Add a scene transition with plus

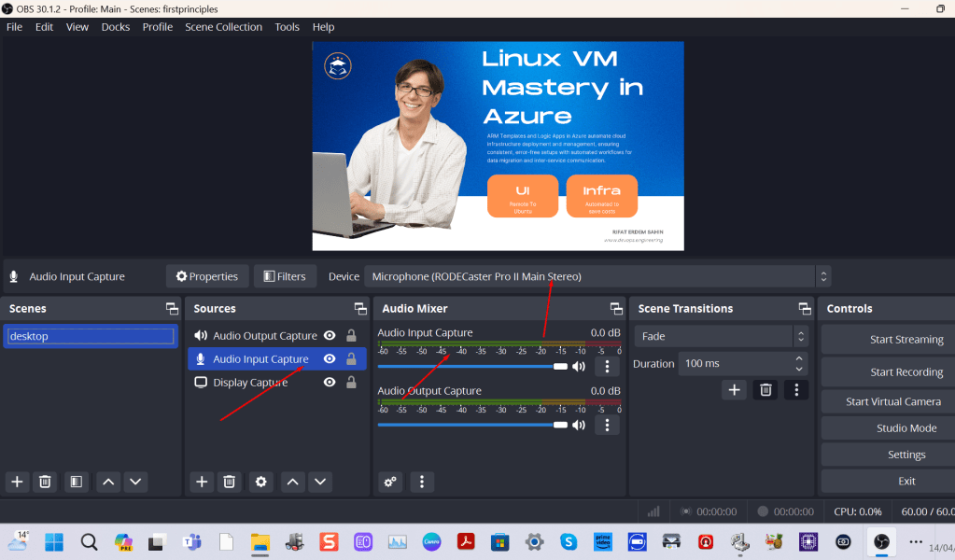click(734, 389)
